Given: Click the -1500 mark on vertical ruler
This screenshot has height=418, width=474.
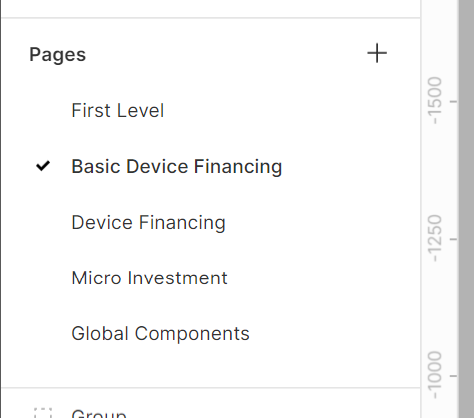Looking at the screenshot, I should coord(435,101).
